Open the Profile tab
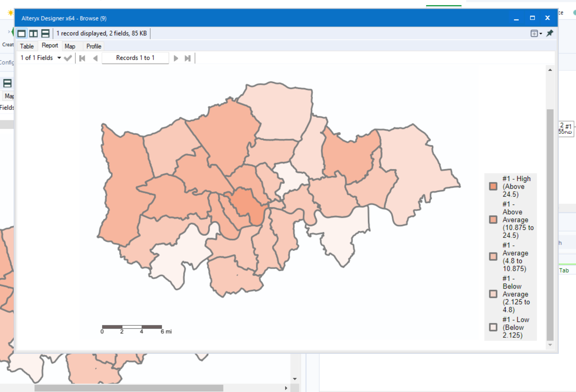 tap(93, 46)
